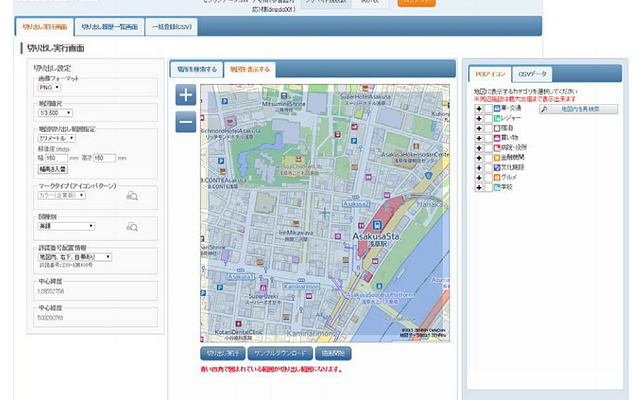The width and height of the screenshot is (640, 400).
Task: Open the カラー(企業別) mark type dropdown
Action: coord(62,196)
